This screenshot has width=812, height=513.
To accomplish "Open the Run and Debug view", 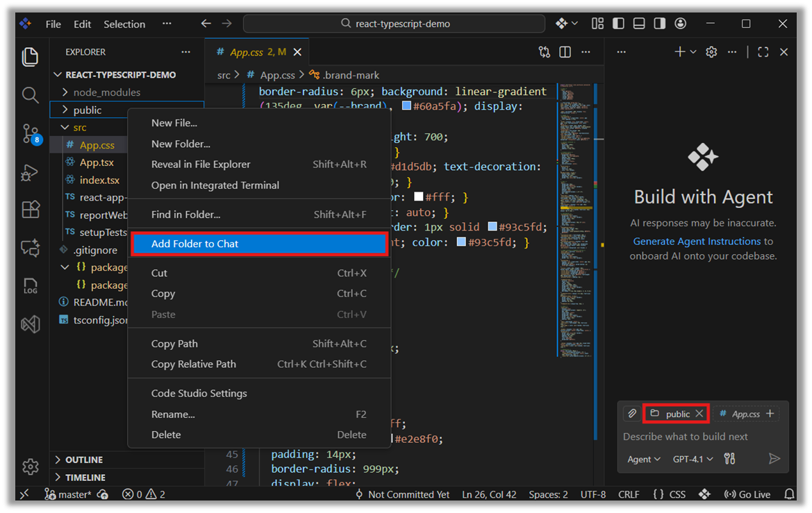I will tap(30, 171).
